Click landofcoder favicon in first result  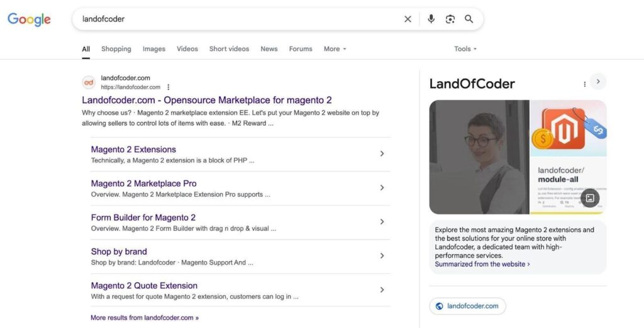coord(89,82)
